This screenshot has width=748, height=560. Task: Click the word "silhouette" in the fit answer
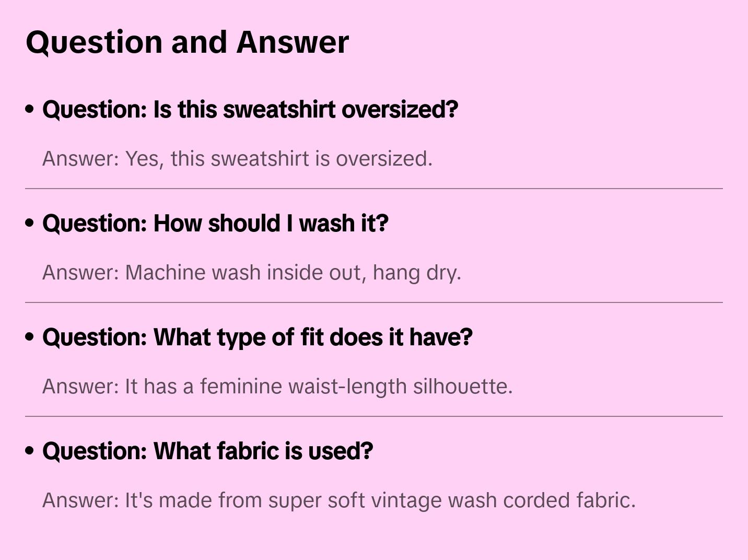point(462,387)
